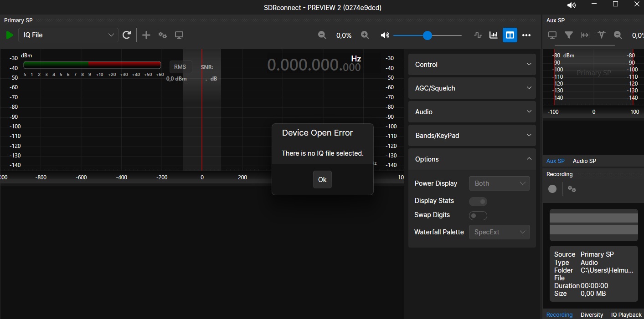Add a new device with plus icon
Viewport: 644px width, 319px height.
(x=146, y=35)
